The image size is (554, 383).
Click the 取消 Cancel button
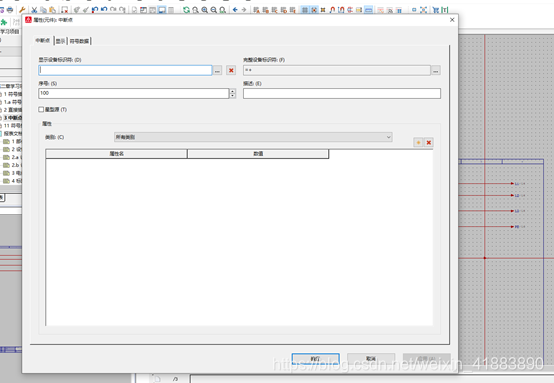click(371, 359)
